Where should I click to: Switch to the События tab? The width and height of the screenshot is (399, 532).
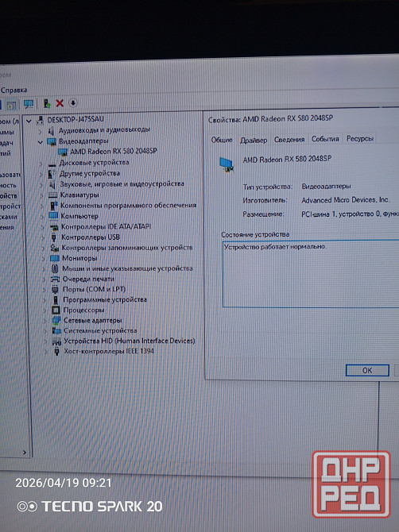325,139
